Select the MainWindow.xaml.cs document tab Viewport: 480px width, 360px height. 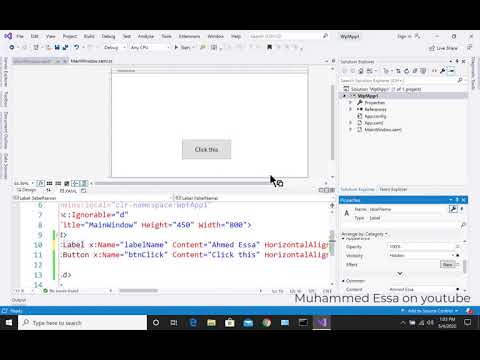(x=92, y=61)
